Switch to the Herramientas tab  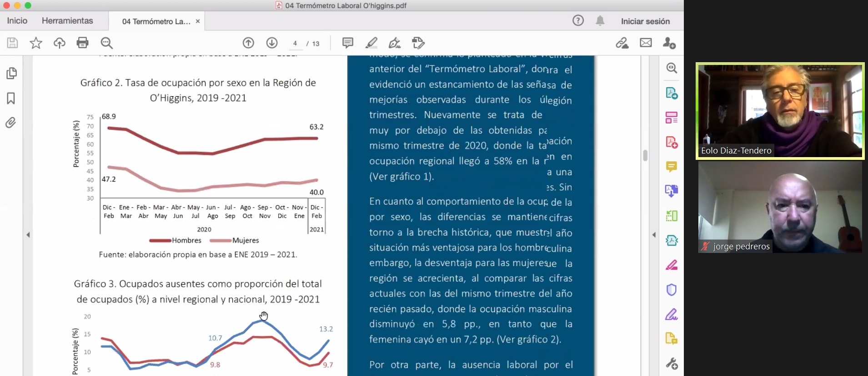point(67,21)
